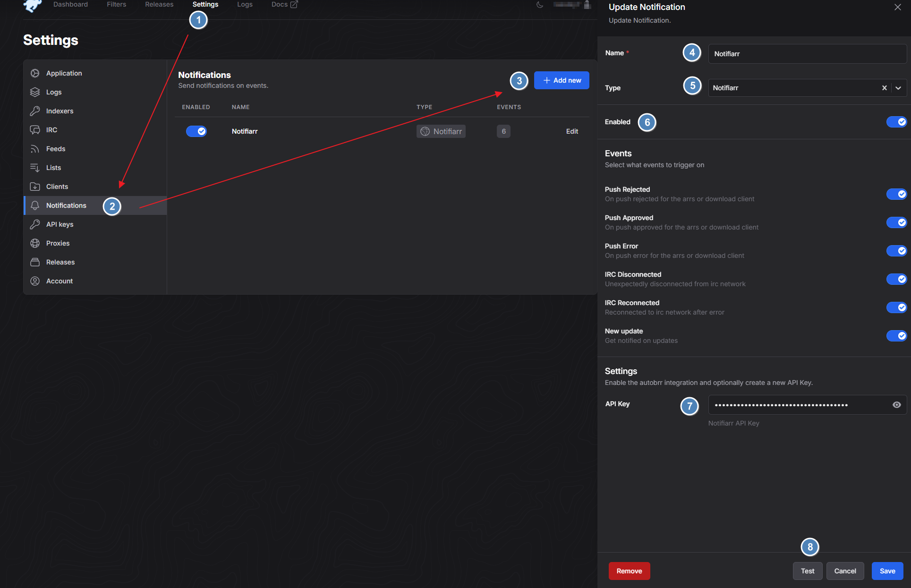Click the Notifiarr type badge icon
Screen dimensions: 911x588
pos(425,131)
